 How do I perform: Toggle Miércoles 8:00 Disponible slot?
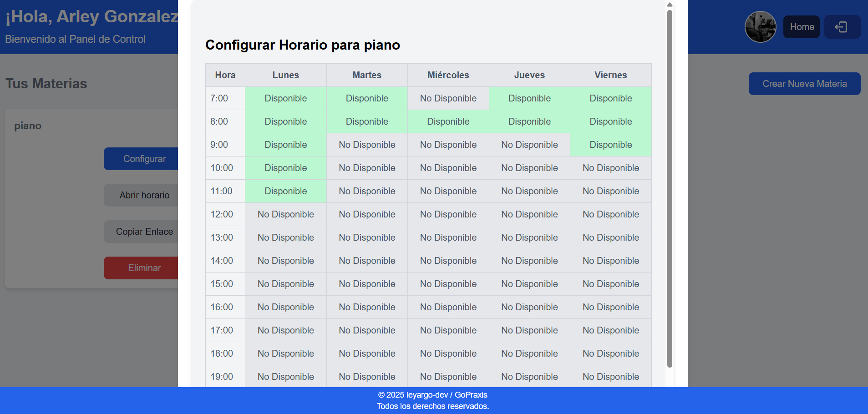pos(448,121)
